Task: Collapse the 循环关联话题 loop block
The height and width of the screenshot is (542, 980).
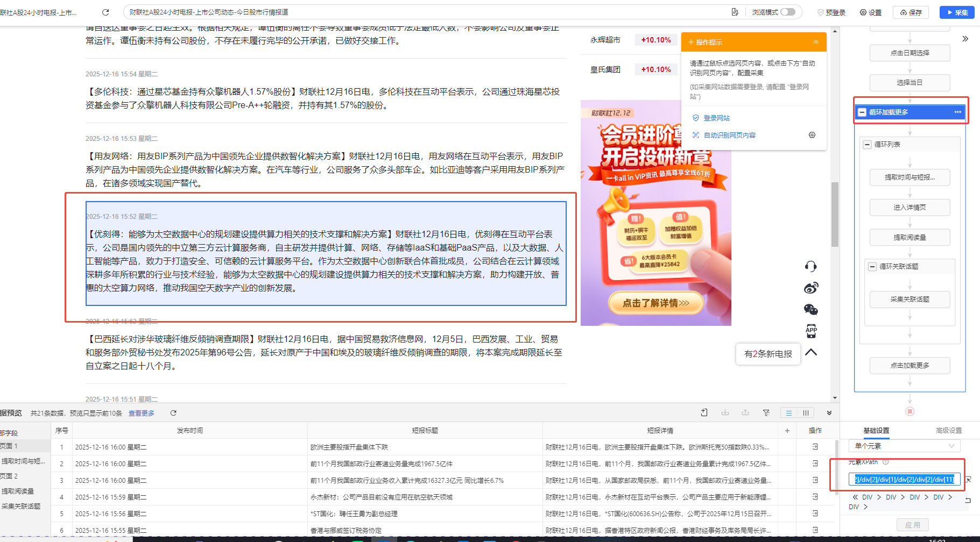Action: click(872, 267)
